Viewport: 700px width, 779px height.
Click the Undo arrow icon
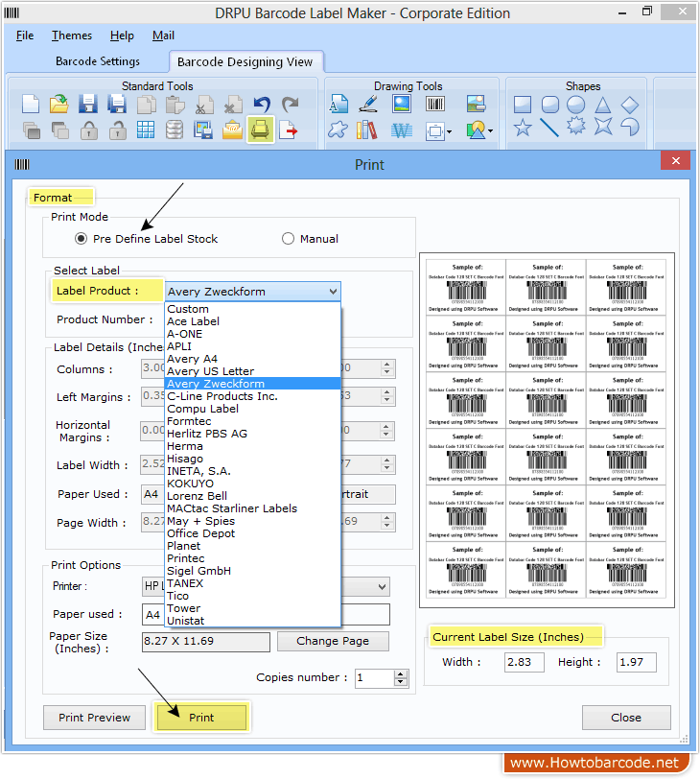coord(262,105)
